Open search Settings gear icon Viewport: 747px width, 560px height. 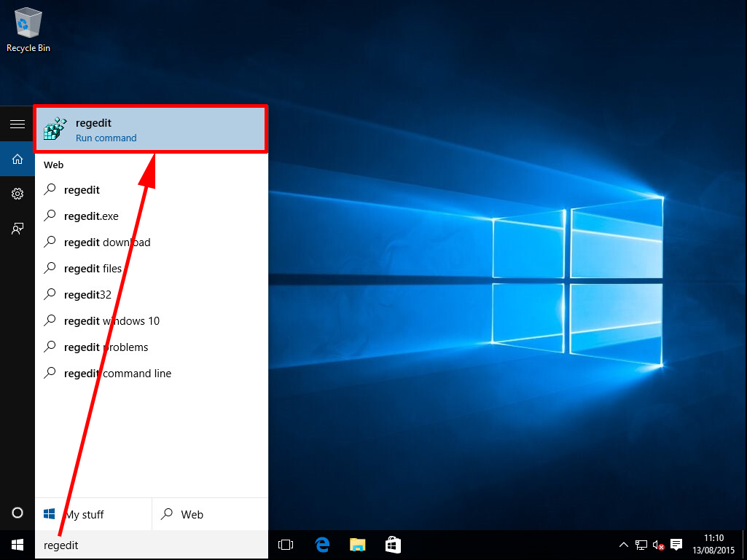(17, 194)
